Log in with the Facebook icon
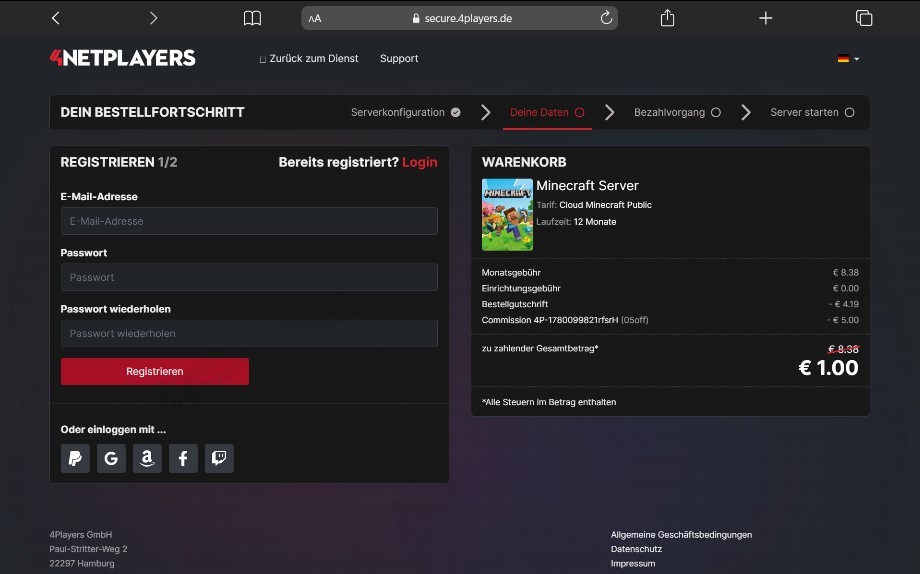The image size is (920, 574). point(183,458)
